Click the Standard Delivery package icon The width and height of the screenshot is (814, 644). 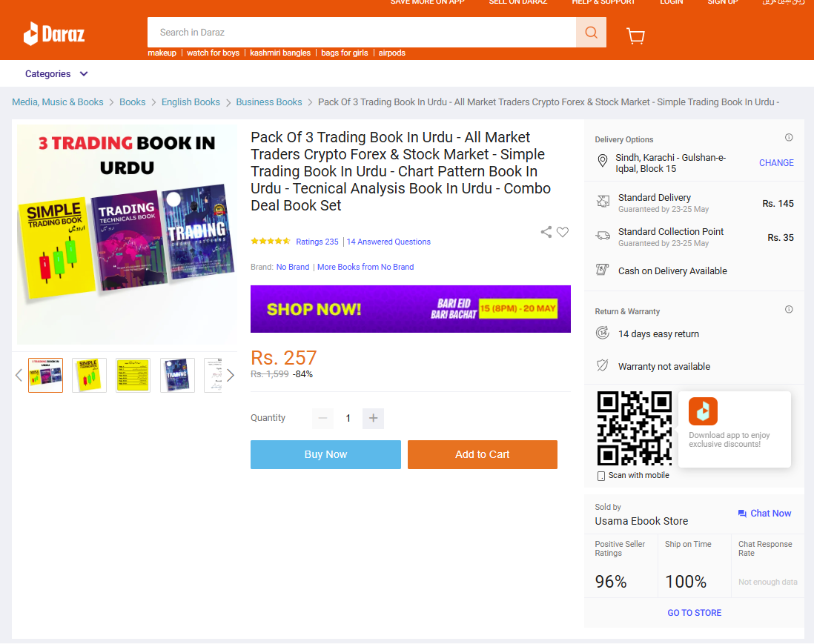point(603,202)
